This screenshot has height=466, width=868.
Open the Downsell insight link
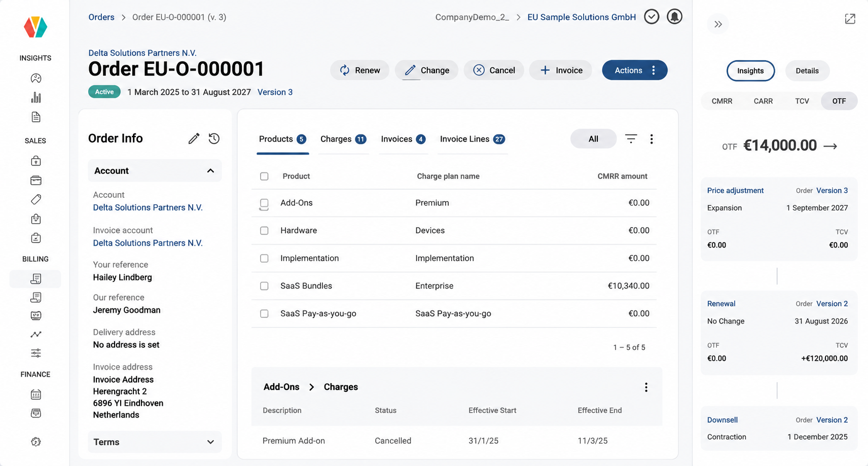[722, 420]
